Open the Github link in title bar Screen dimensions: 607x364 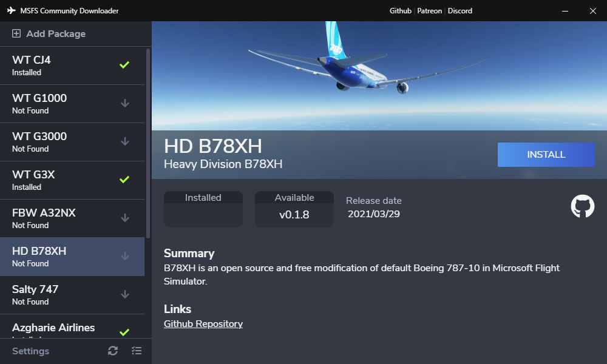point(400,11)
